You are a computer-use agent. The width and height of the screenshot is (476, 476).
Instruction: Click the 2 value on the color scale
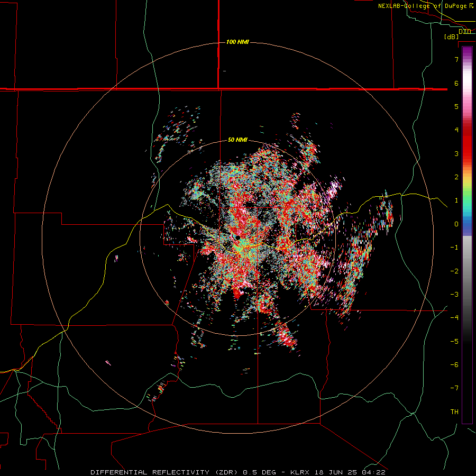coord(456,177)
